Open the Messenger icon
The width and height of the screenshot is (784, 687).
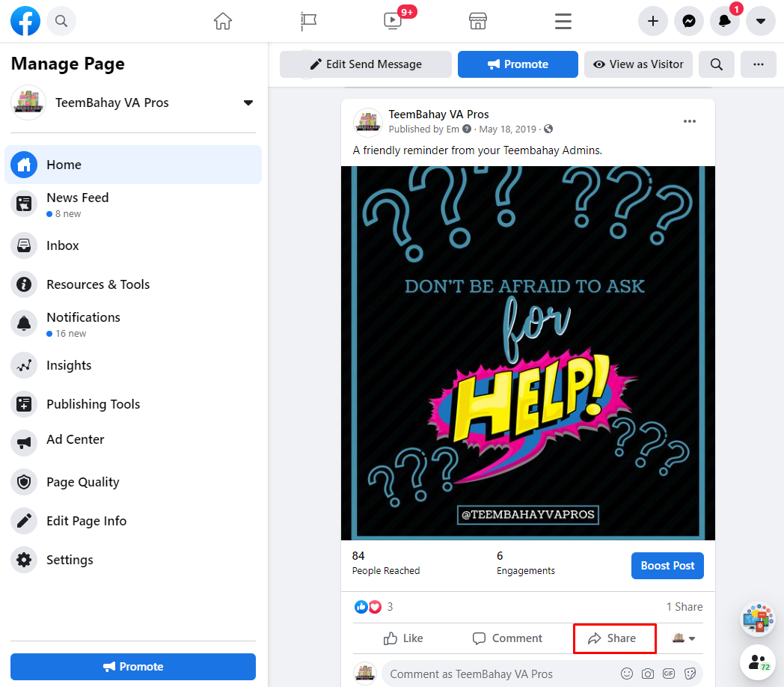coord(688,21)
